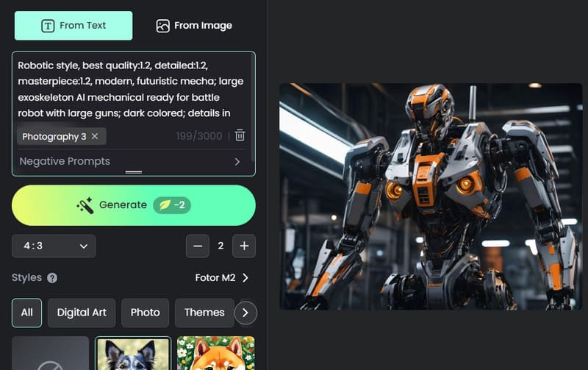Switch to the From Text tab
This screenshot has height=370, width=588.
click(x=73, y=26)
